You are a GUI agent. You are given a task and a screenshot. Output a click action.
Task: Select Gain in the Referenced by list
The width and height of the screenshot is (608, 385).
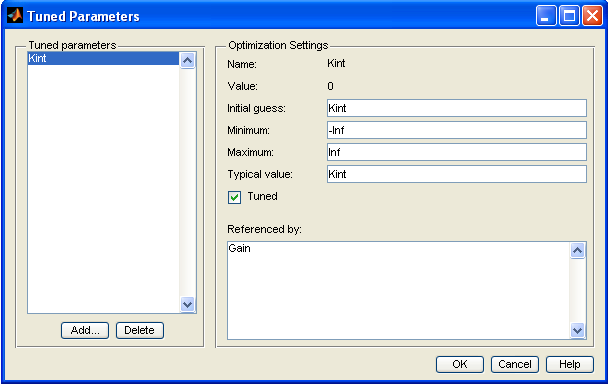click(239, 248)
